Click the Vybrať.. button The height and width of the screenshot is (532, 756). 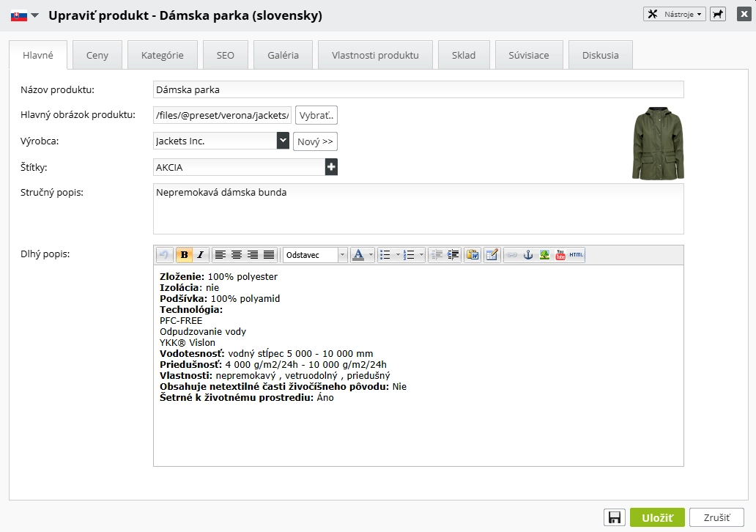coord(316,115)
